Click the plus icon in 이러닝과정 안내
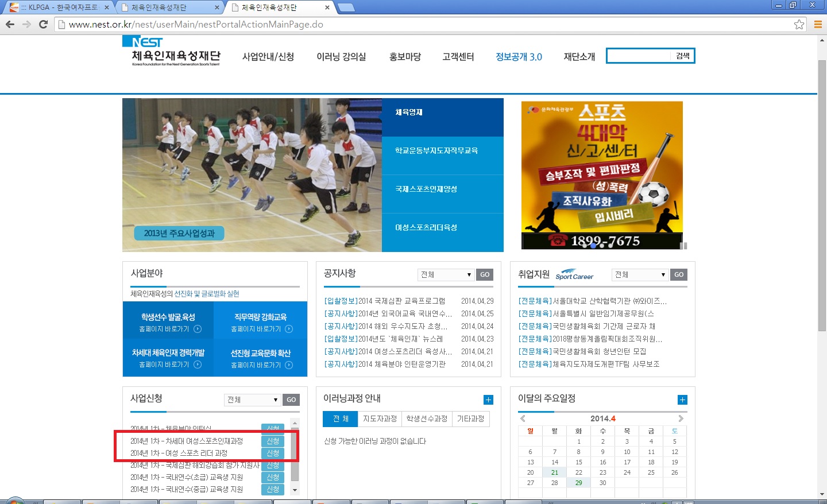Image resolution: width=827 pixels, height=504 pixels. pyautogui.click(x=488, y=400)
